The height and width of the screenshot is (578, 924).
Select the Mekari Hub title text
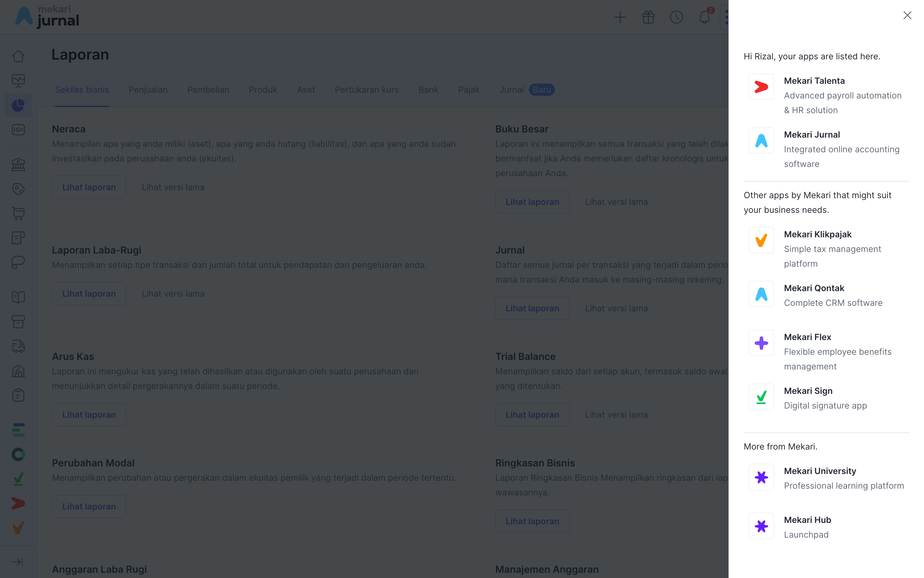(x=807, y=520)
